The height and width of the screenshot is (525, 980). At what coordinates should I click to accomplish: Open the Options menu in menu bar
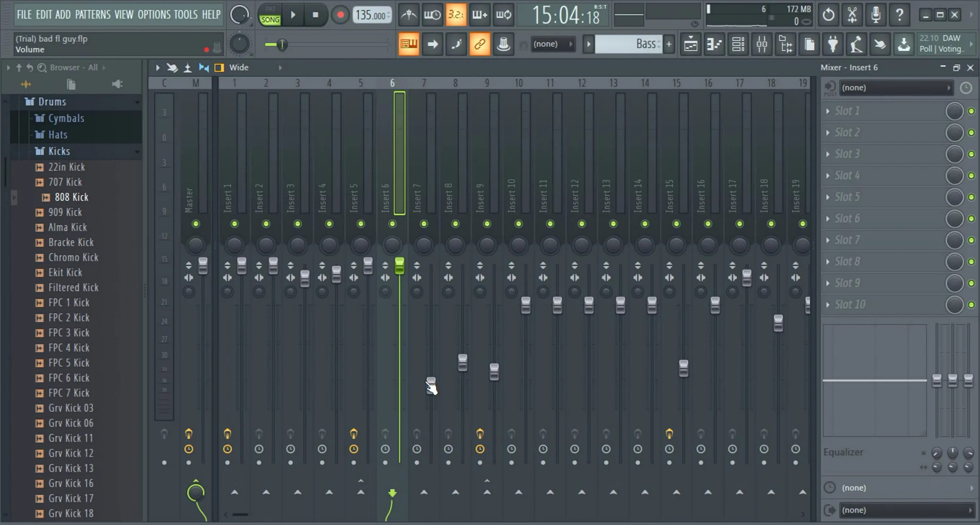[153, 14]
